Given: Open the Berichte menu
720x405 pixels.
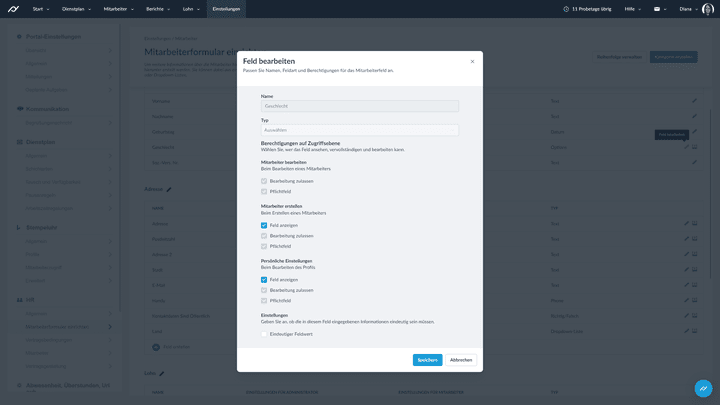Looking at the screenshot, I should point(157,9).
